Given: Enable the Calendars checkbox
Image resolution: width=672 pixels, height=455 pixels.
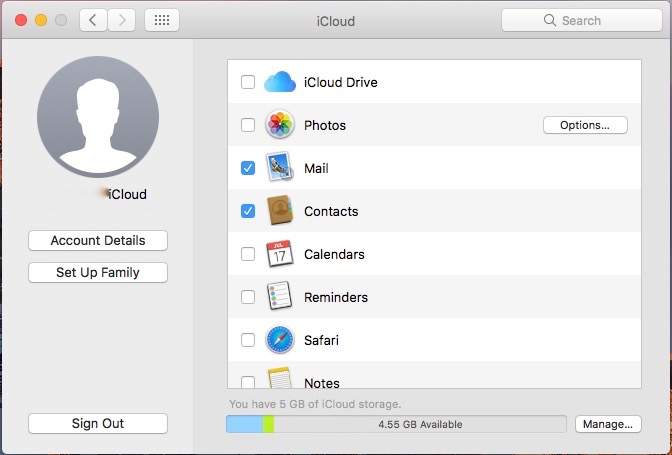Looking at the screenshot, I should point(248,254).
